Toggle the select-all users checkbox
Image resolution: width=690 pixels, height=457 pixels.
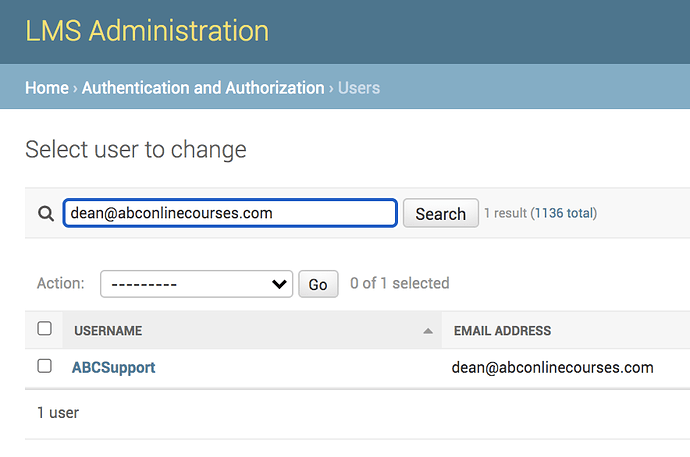coord(44,329)
